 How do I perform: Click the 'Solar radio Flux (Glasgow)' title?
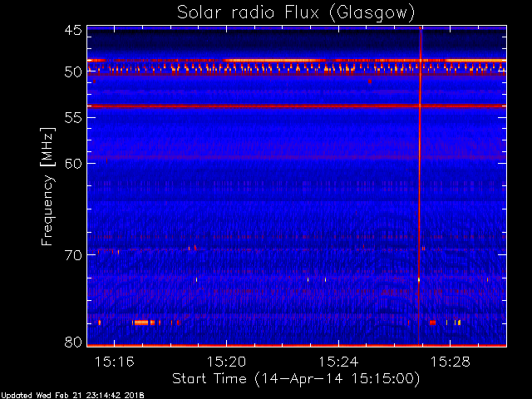[x=296, y=13]
